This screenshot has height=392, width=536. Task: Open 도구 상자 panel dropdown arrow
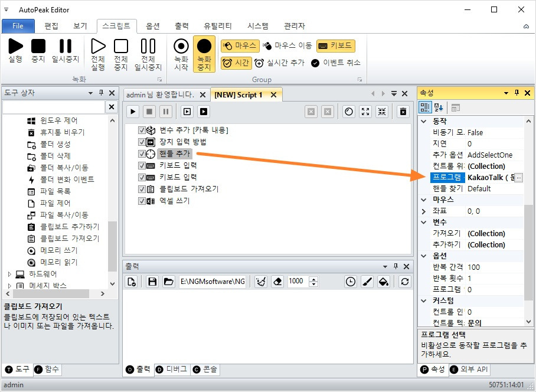click(x=90, y=93)
